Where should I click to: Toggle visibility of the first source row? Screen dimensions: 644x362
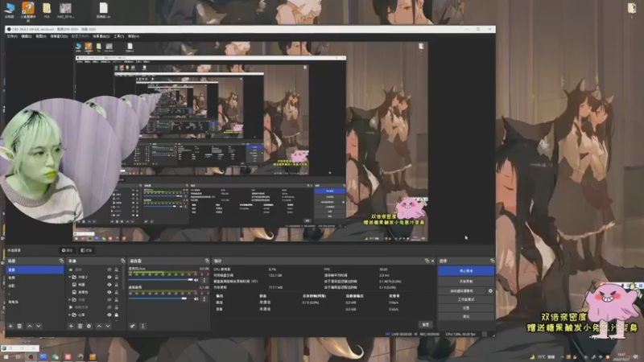coord(109,269)
